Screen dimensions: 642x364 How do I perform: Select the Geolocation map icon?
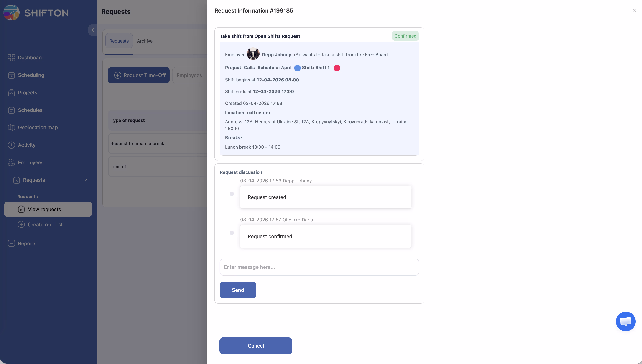pos(11,127)
